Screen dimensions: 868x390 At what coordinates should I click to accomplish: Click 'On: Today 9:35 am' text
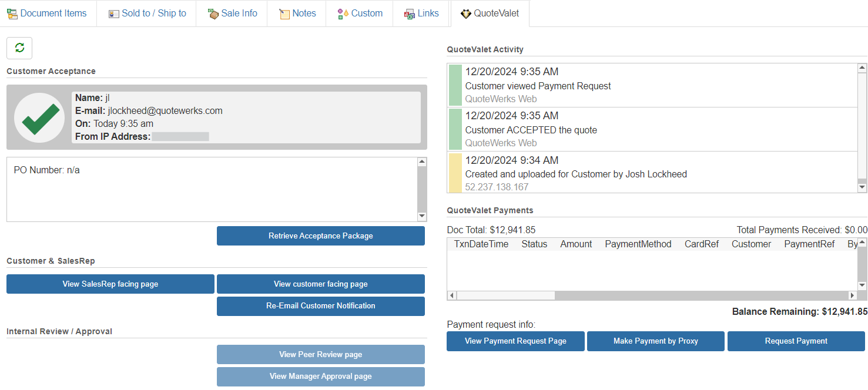click(x=114, y=124)
